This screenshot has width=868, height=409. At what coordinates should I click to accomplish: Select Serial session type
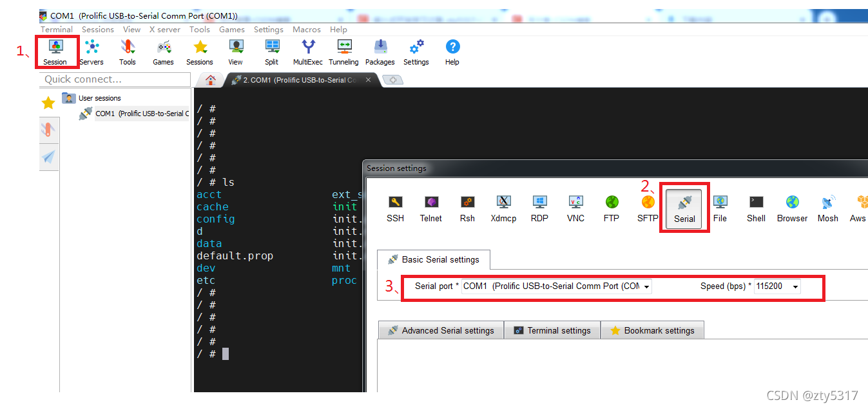pyautogui.click(x=684, y=209)
